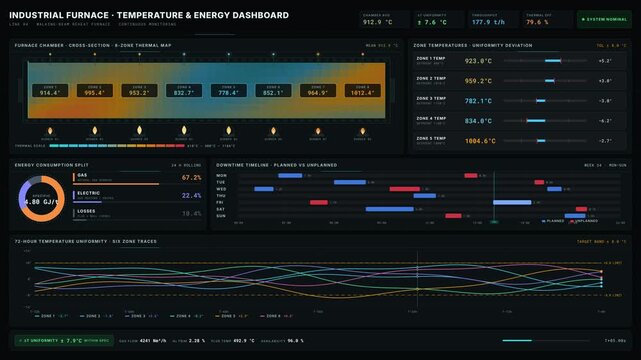
Task: Click Zone 2 Temp deviation bar
Action: pyautogui.click(x=545, y=80)
